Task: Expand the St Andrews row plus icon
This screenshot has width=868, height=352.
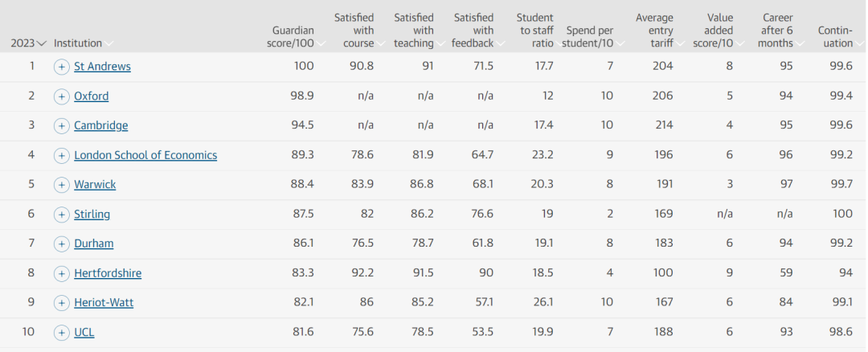Action: (62, 67)
